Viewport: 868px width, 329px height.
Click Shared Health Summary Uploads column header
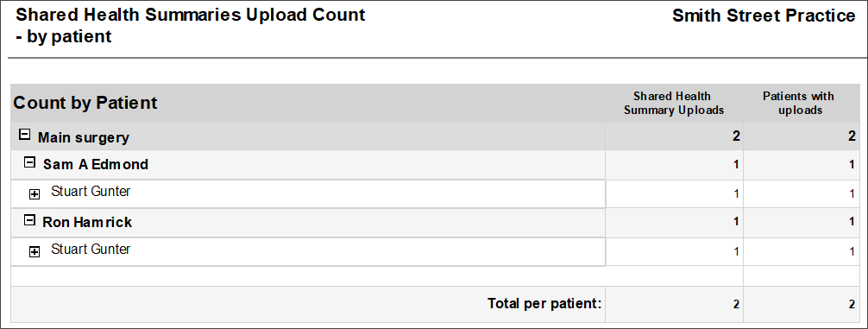pos(674,103)
